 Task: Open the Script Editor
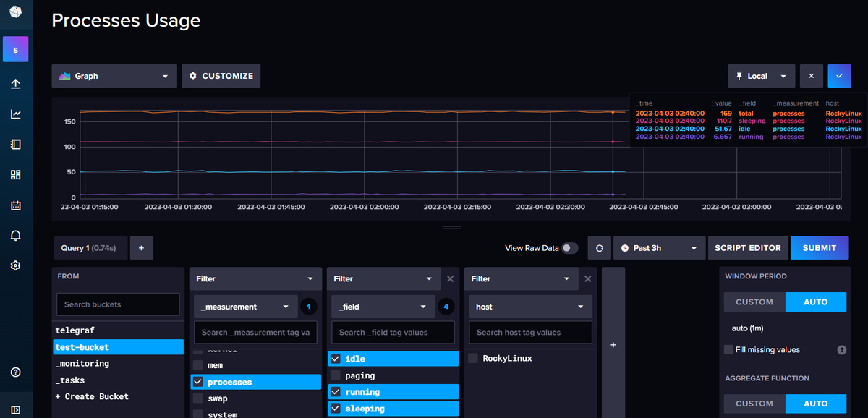tap(748, 247)
